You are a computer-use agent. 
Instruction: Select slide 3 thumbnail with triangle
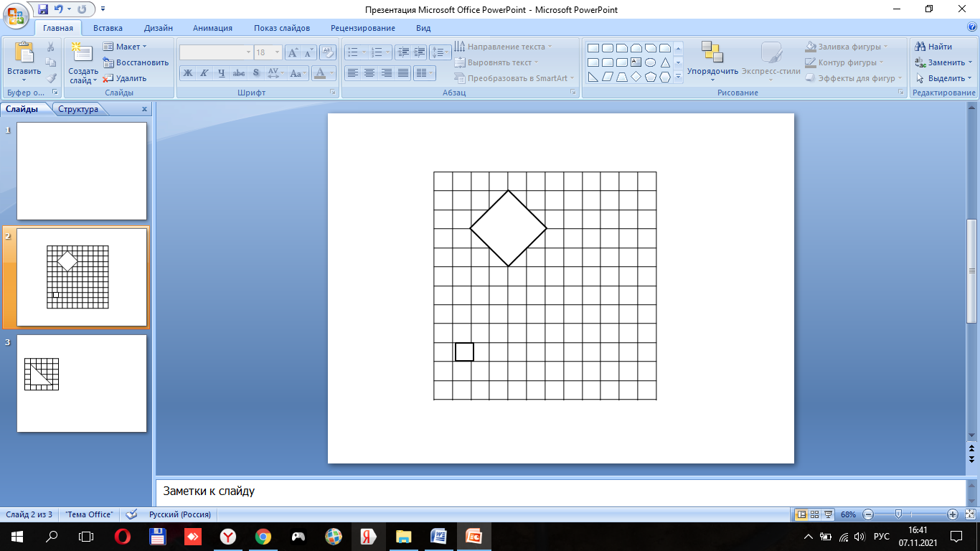point(82,383)
